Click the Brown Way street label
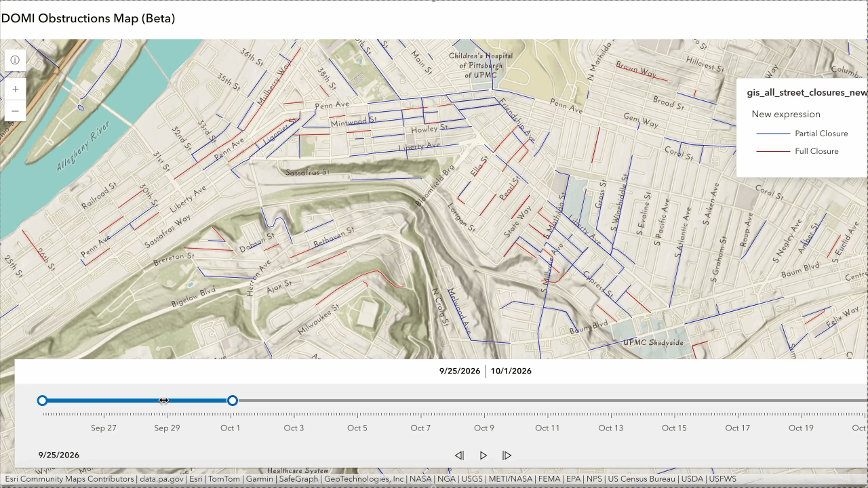Screen dimensions: 868x488 pos(636,69)
